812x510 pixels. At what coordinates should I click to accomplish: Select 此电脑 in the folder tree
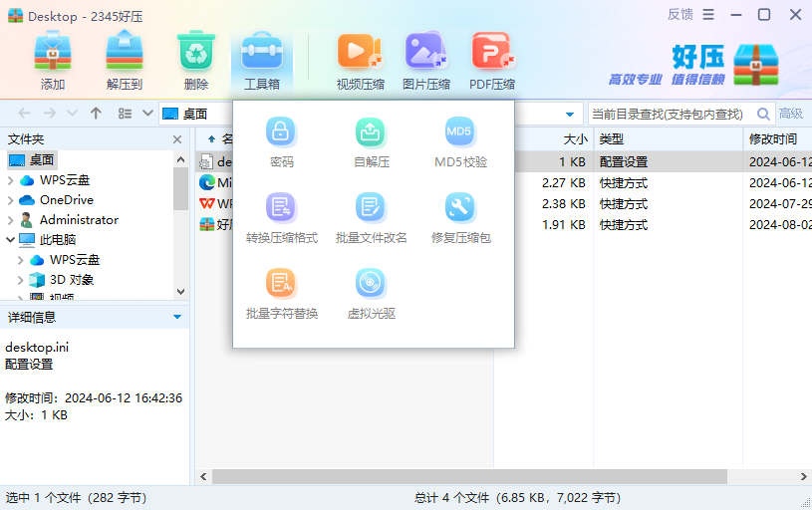tap(48, 240)
